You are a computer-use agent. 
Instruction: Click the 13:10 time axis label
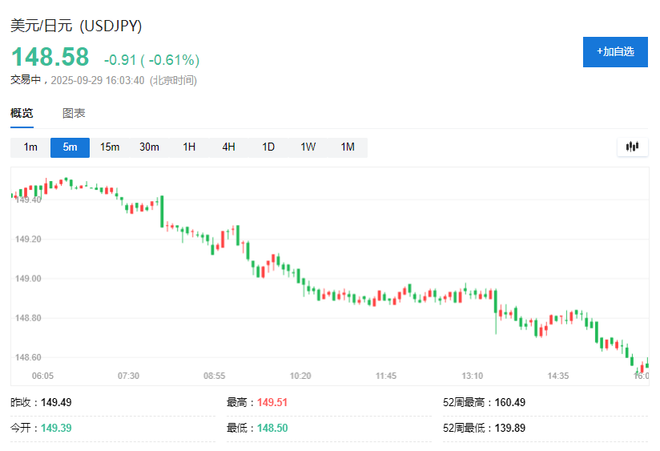472,376
